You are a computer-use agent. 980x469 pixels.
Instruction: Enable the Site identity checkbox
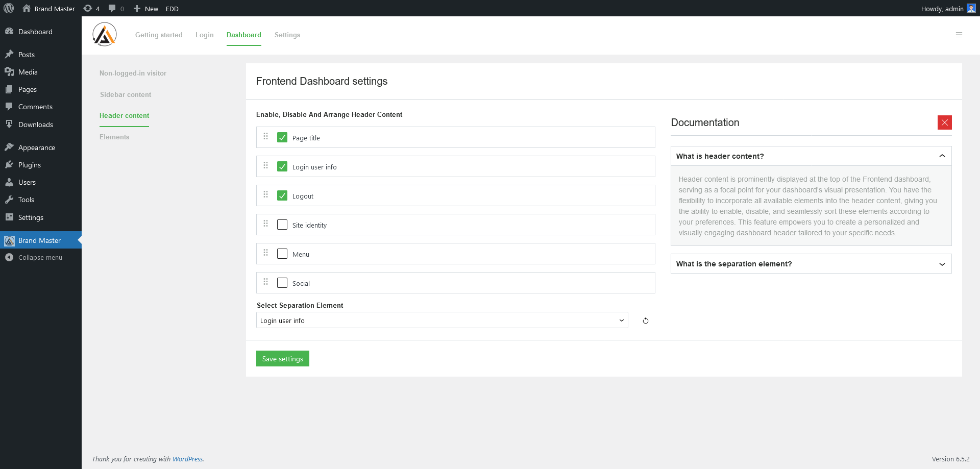282,225
